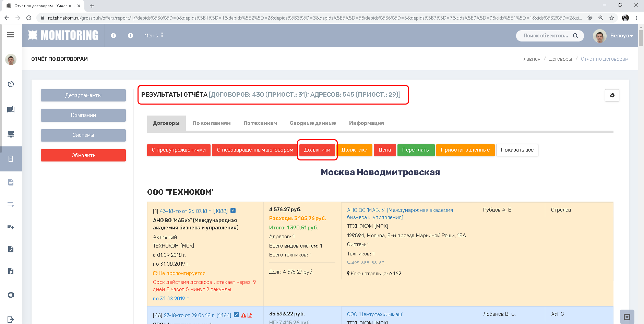644x324 pixels.
Task: Switch to the Информация tab
Action: pos(367,123)
